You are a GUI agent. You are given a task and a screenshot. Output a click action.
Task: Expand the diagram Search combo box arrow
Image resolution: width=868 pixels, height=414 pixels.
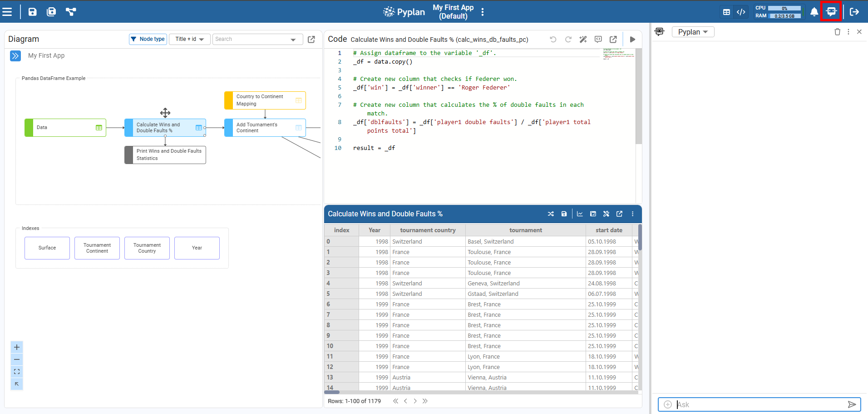tap(293, 40)
